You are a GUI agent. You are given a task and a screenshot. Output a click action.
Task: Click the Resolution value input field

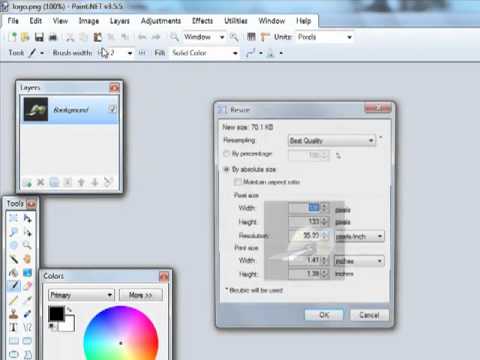[309, 236]
